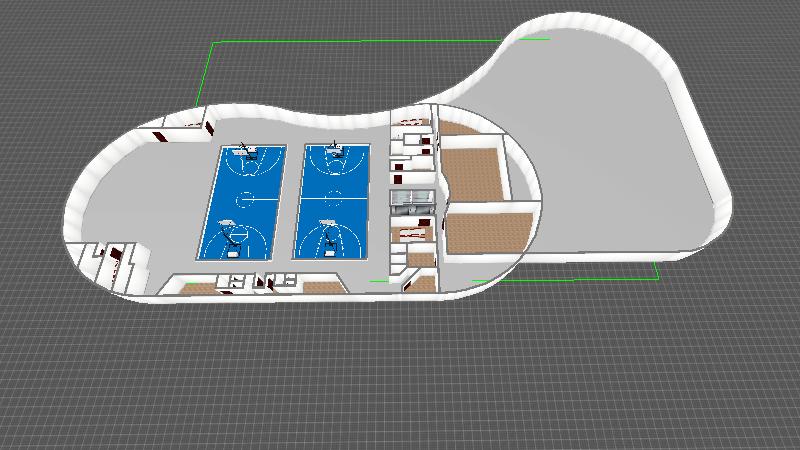Viewport: 800px width, 450px height.
Task: Click the right basketball court's center circle
Action: click(x=334, y=194)
